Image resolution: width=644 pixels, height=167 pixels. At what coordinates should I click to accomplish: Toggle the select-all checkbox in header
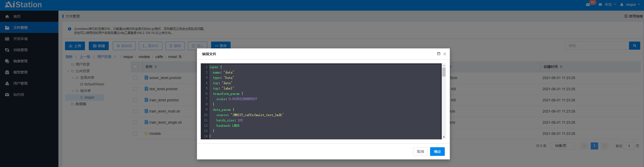click(135, 67)
